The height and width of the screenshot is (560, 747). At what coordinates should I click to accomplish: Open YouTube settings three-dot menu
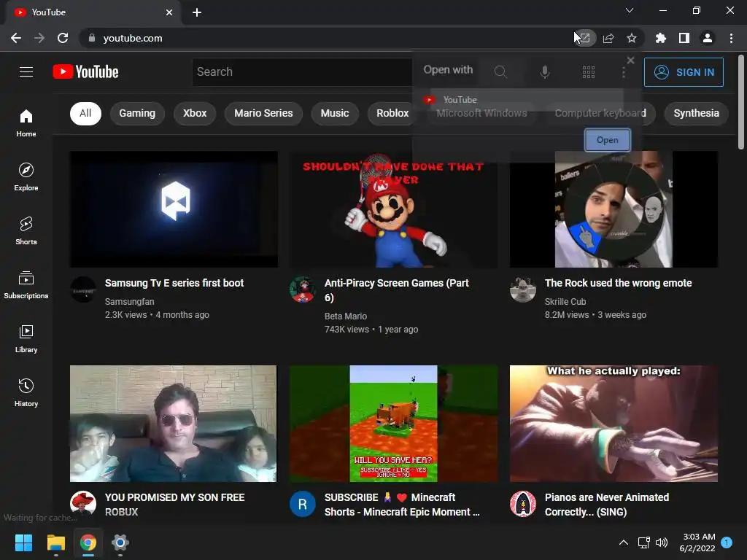[x=624, y=72]
